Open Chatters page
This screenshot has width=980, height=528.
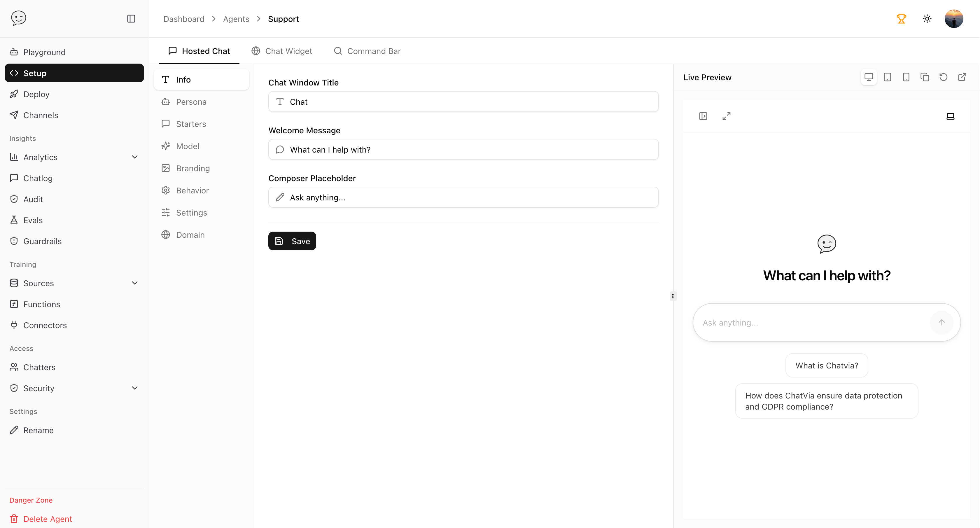74,367
